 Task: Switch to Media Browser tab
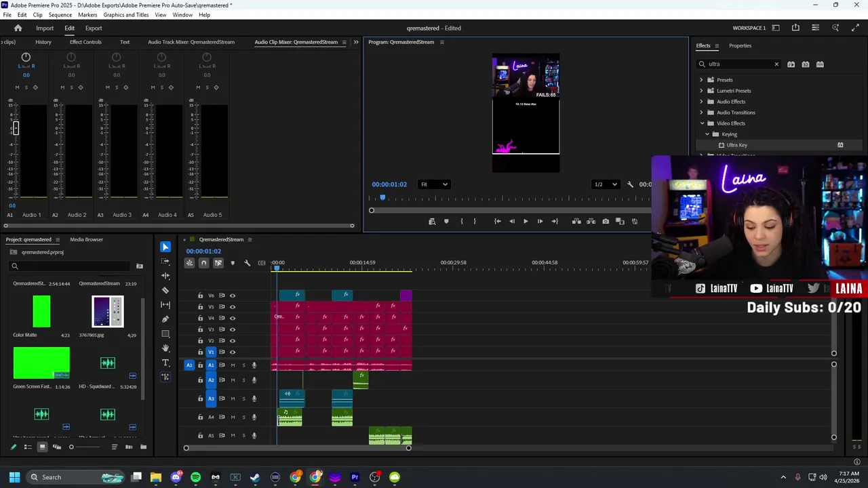pyautogui.click(x=86, y=239)
